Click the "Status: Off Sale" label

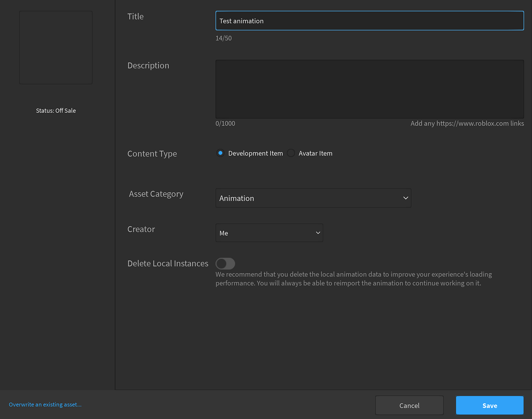click(56, 110)
